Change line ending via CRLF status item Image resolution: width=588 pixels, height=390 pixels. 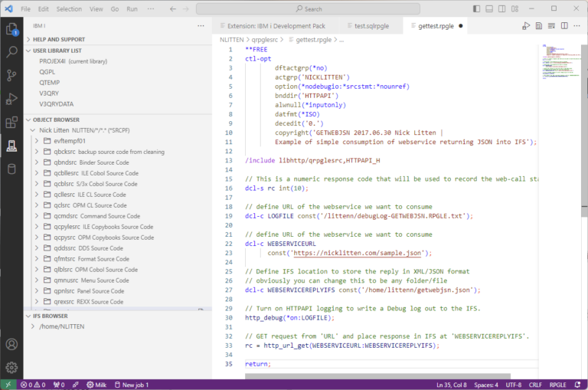[535, 385]
